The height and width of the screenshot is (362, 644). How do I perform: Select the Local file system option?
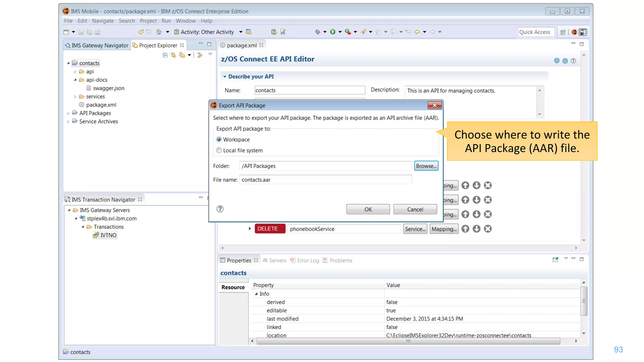coord(219,150)
